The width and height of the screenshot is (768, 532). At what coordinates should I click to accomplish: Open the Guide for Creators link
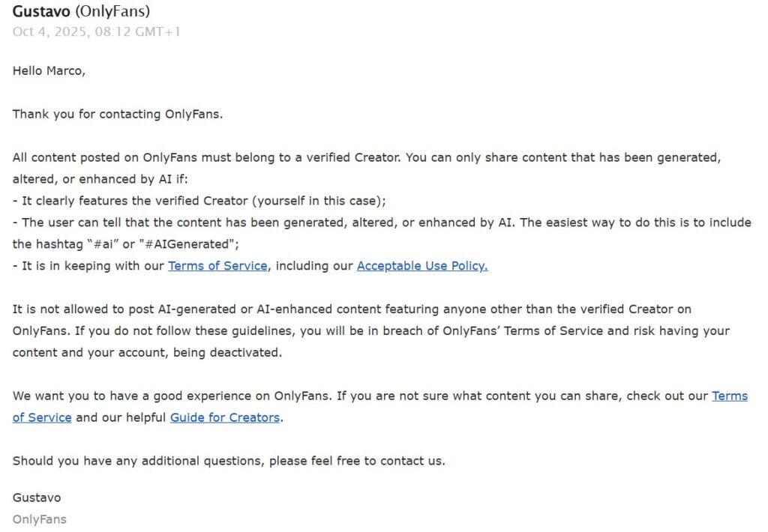[225, 418]
